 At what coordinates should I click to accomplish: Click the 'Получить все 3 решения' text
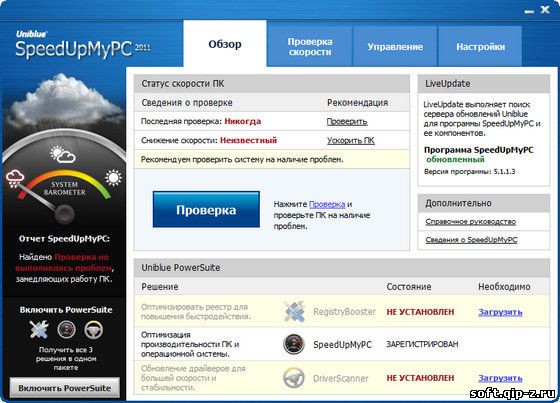(66, 358)
